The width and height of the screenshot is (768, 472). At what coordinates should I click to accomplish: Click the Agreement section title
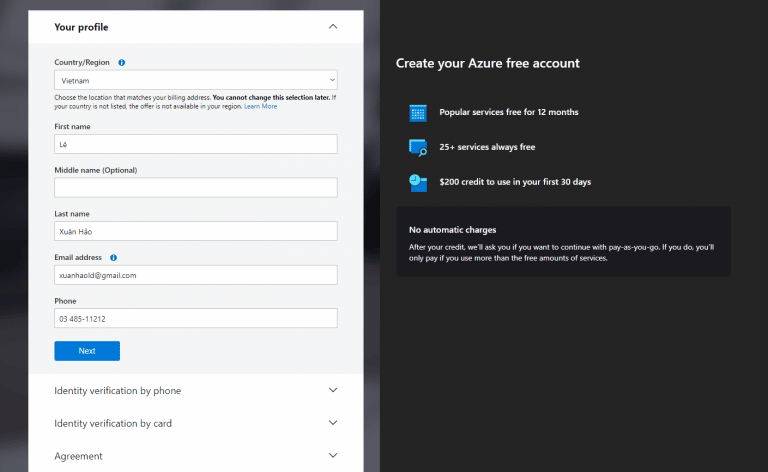(79, 456)
